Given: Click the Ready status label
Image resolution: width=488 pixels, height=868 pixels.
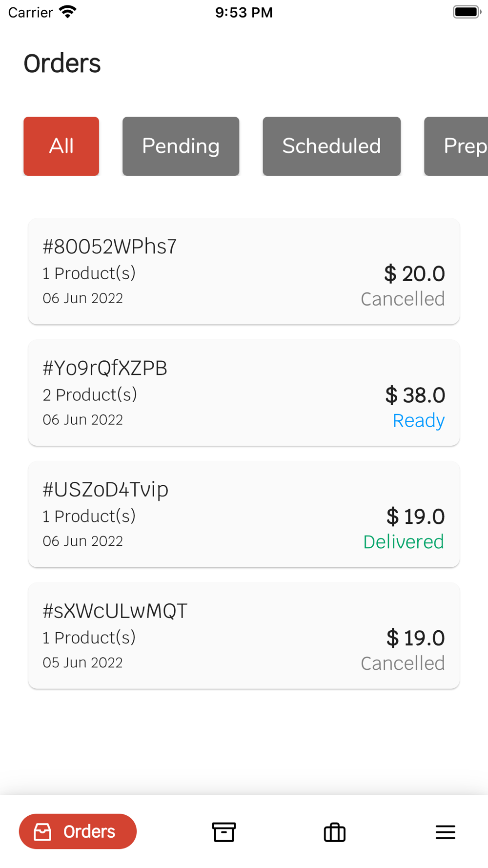Looking at the screenshot, I should point(418,420).
